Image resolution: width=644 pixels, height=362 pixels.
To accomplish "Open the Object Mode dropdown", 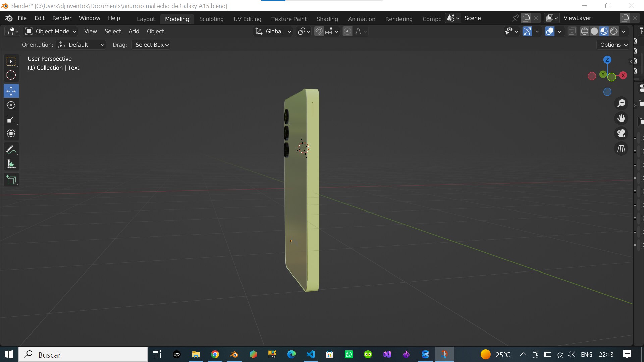I will [x=51, y=31].
